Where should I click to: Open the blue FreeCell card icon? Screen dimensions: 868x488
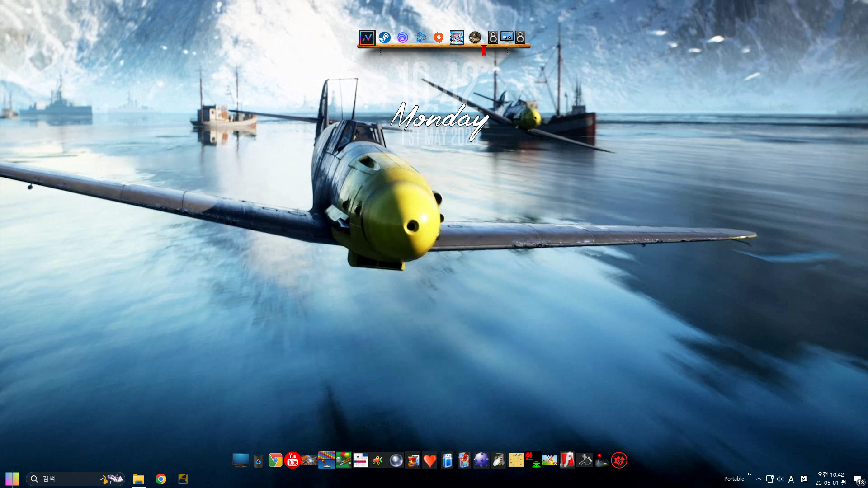click(x=447, y=460)
